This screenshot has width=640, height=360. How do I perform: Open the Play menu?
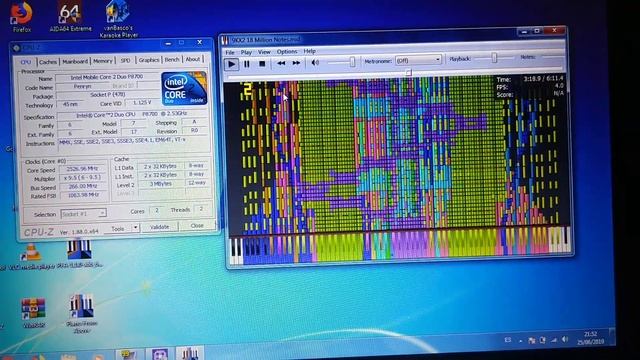click(x=246, y=52)
